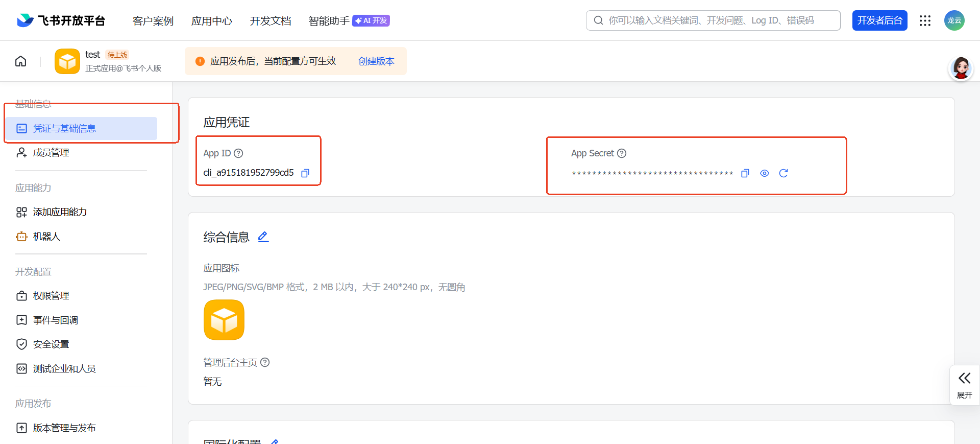Click App ID help question mark
The image size is (980, 444).
click(238, 153)
